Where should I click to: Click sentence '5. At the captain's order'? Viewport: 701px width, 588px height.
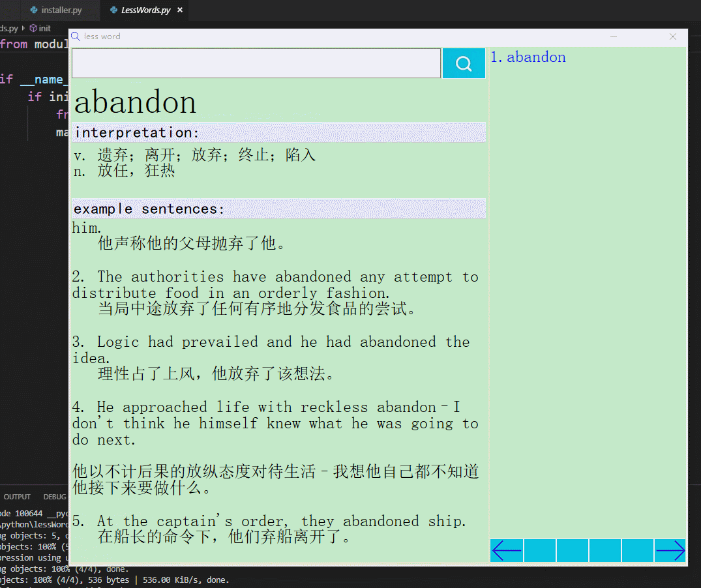point(269,521)
